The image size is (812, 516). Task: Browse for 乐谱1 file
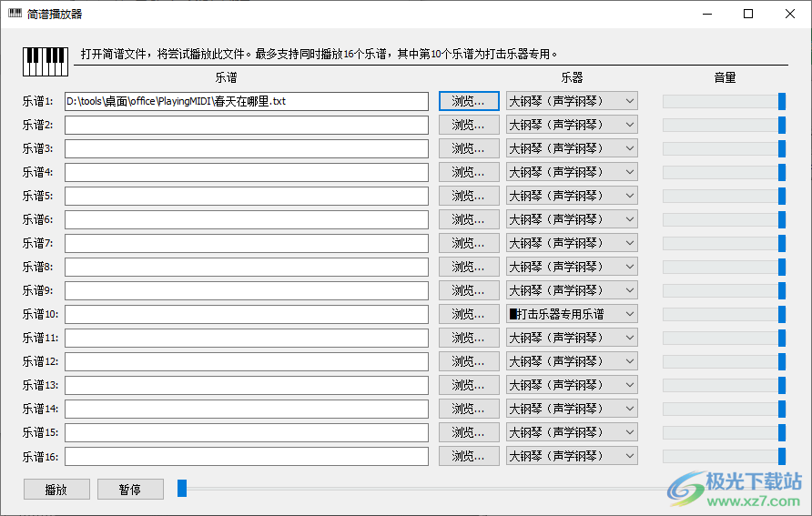click(x=469, y=101)
